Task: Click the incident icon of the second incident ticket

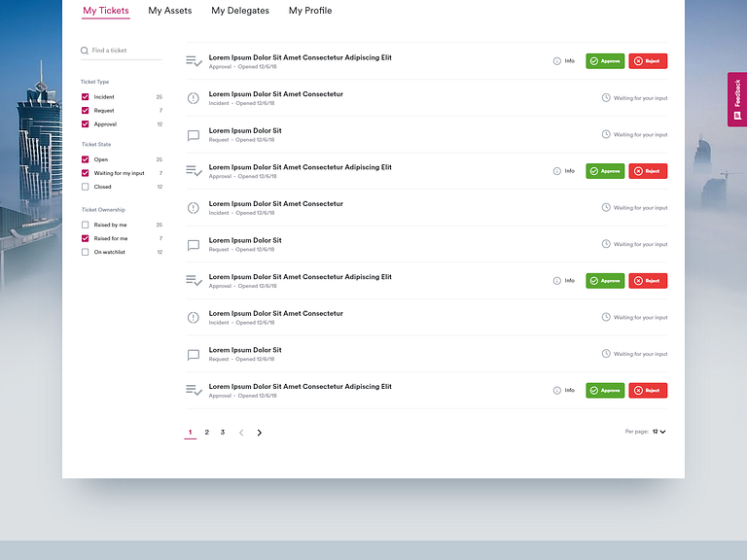Action: tap(193, 208)
